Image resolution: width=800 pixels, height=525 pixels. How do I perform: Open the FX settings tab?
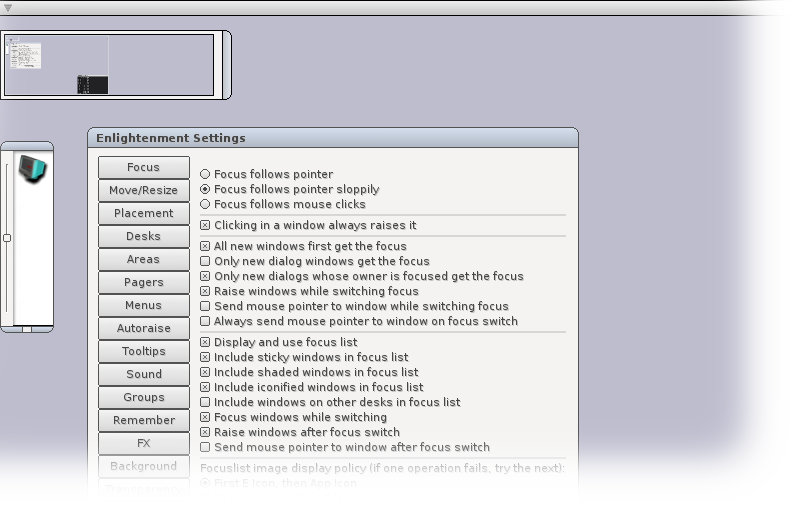point(143,443)
